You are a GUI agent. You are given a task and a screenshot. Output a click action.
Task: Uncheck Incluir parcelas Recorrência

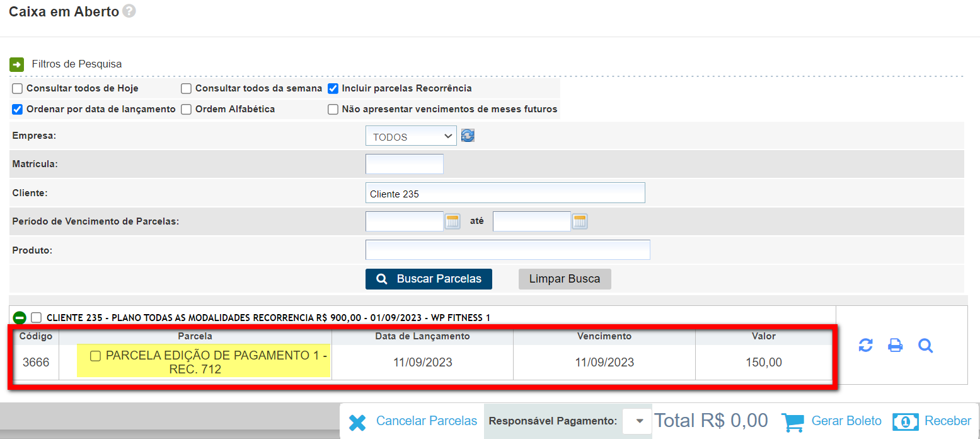(333, 89)
